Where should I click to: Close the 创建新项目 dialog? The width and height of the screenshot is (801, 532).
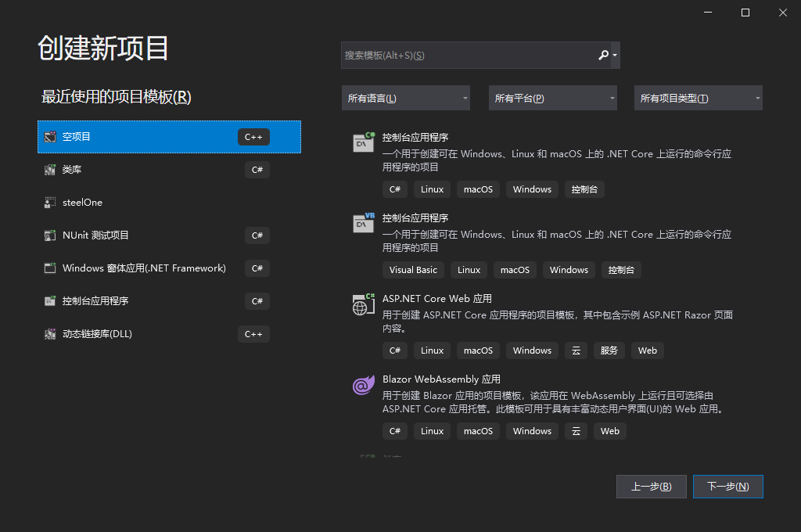(x=782, y=13)
